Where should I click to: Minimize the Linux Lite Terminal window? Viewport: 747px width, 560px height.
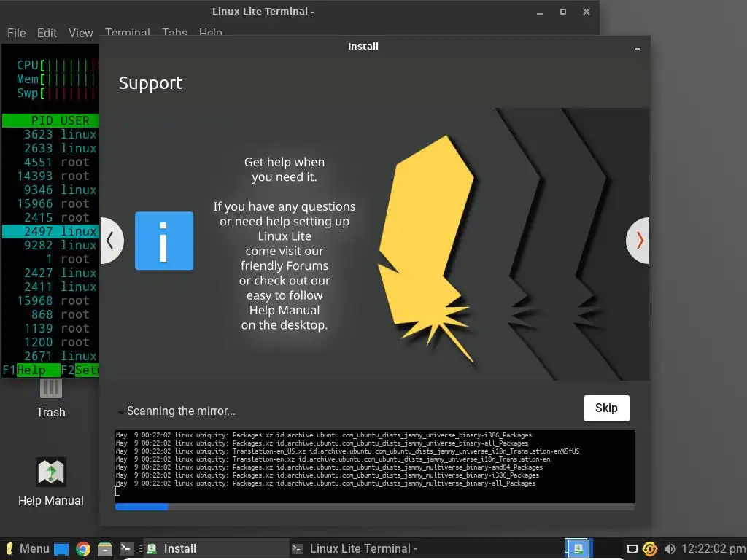(540, 12)
